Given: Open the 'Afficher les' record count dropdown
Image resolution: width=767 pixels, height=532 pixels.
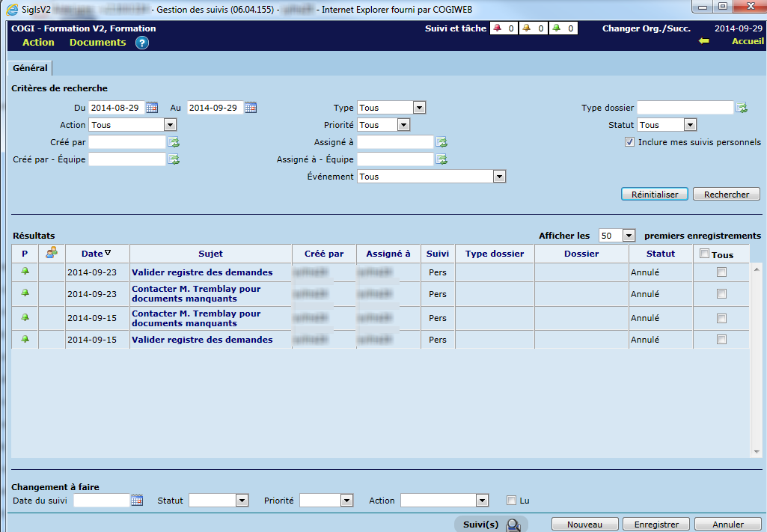Looking at the screenshot, I should [x=629, y=236].
